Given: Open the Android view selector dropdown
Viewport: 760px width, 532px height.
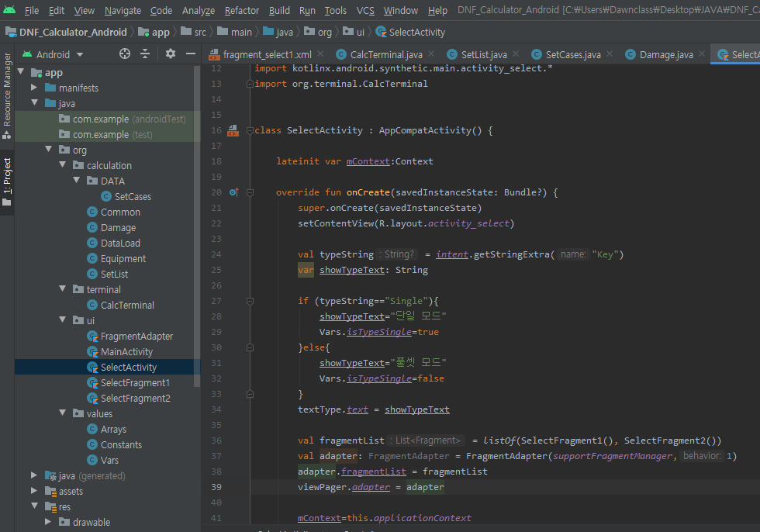Looking at the screenshot, I should point(53,54).
